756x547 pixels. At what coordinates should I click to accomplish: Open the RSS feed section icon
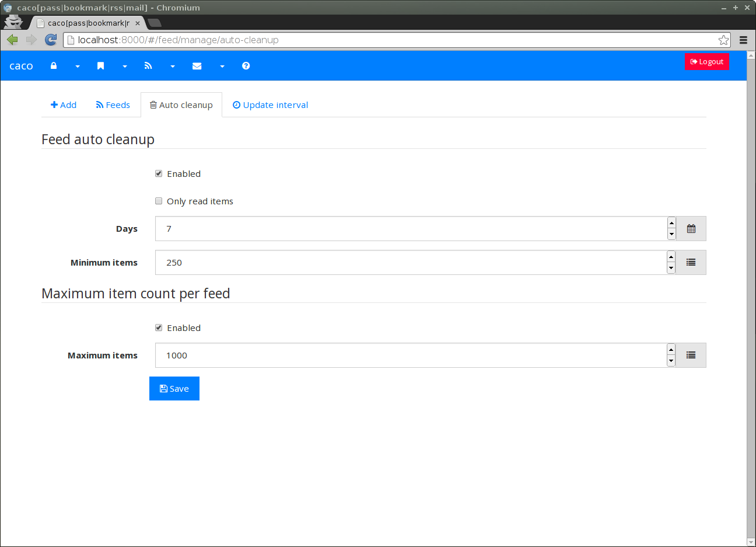tap(148, 66)
